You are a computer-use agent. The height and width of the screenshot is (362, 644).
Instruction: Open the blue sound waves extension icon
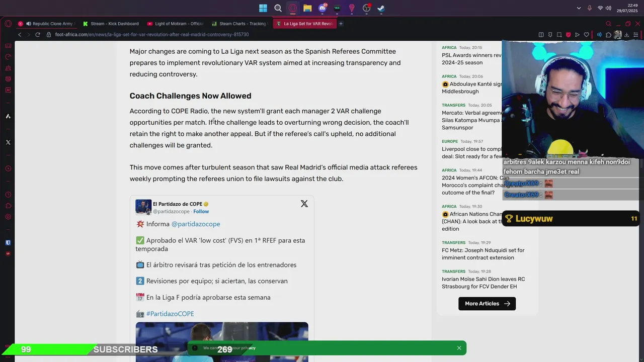pyautogui.click(x=599, y=35)
